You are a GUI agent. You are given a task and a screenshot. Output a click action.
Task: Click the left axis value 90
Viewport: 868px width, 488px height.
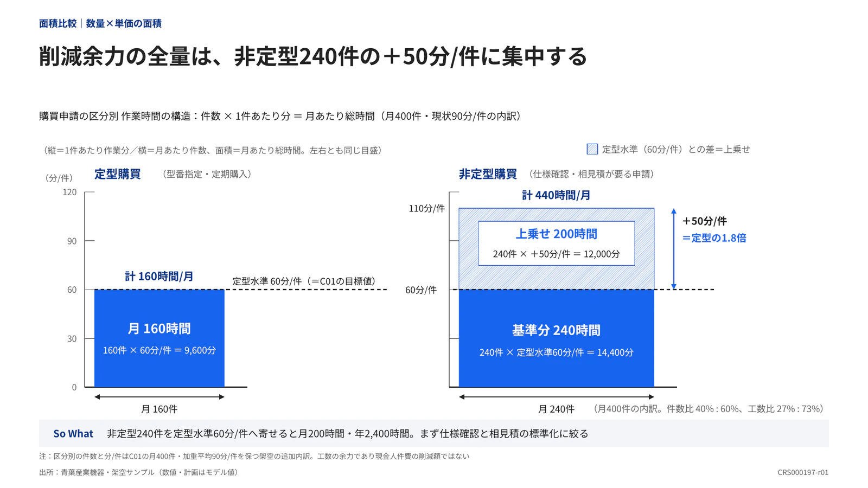point(72,241)
